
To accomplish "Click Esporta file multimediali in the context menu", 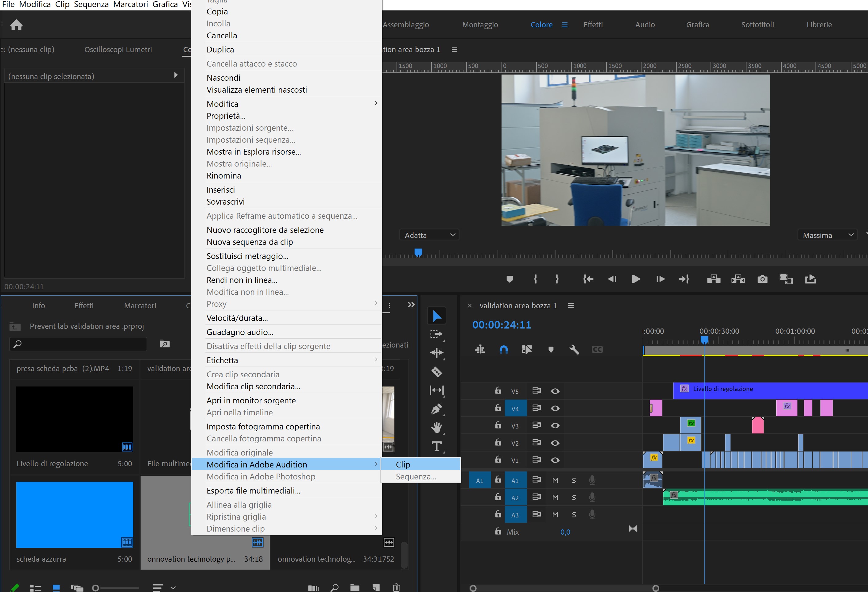I will tap(253, 490).
